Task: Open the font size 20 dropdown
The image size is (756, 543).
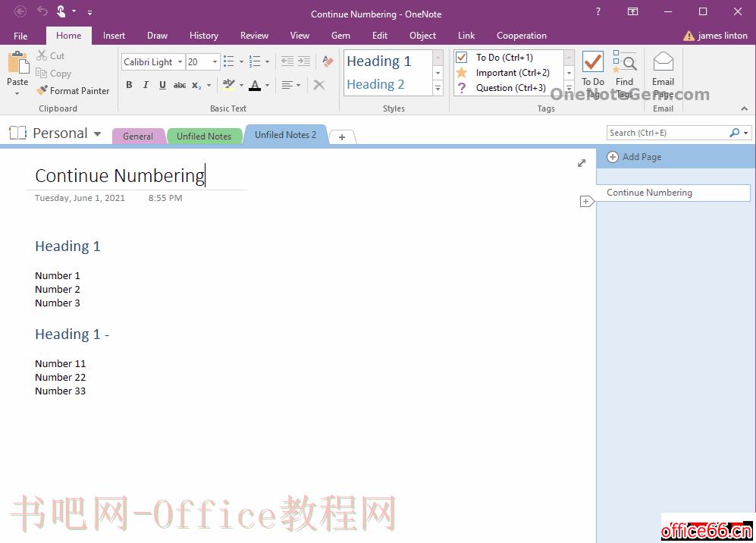Action: pyautogui.click(x=215, y=61)
